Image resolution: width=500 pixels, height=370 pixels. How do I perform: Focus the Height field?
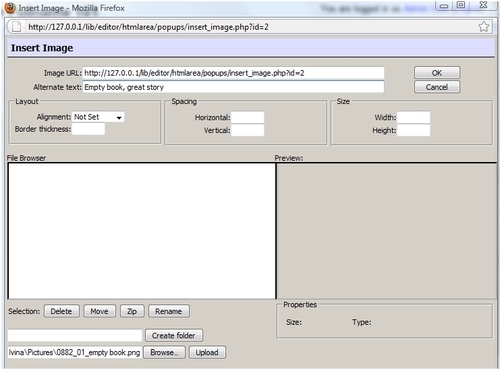pyautogui.click(x=414, y=130)
